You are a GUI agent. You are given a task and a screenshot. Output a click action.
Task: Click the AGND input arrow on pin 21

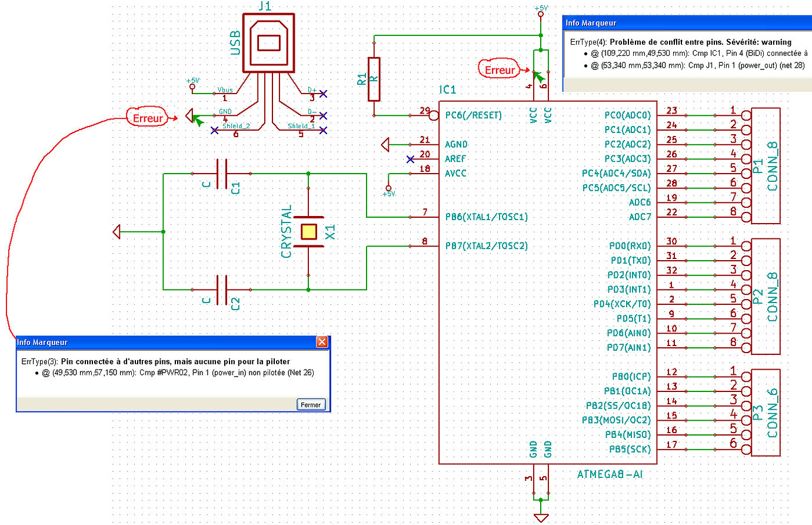[385, 144]
